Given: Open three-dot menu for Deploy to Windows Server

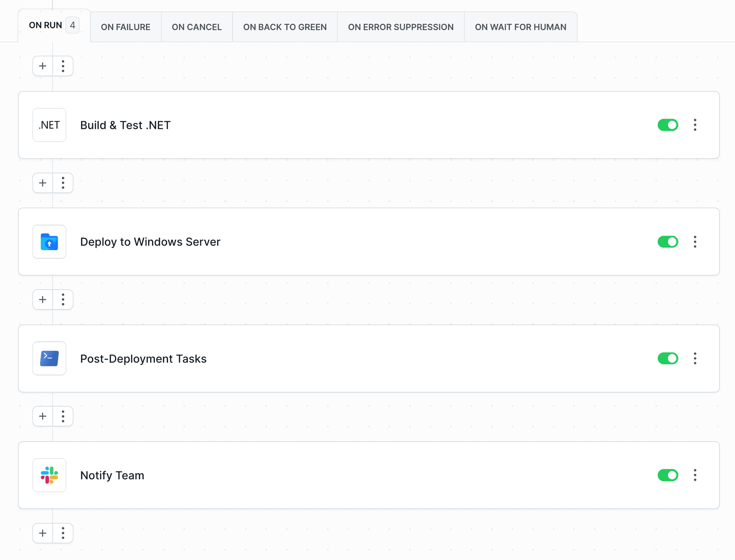Looking at the screenshot, I should pos(695,242).
